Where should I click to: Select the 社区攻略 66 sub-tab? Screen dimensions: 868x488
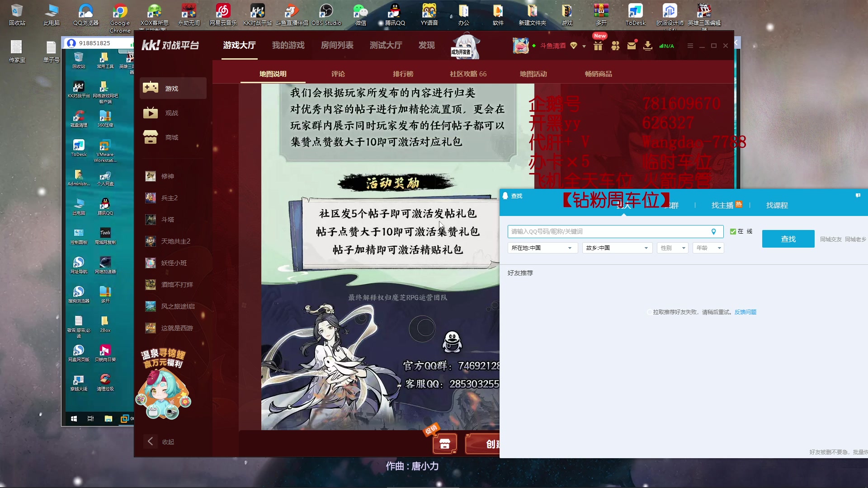coord(468,74)
